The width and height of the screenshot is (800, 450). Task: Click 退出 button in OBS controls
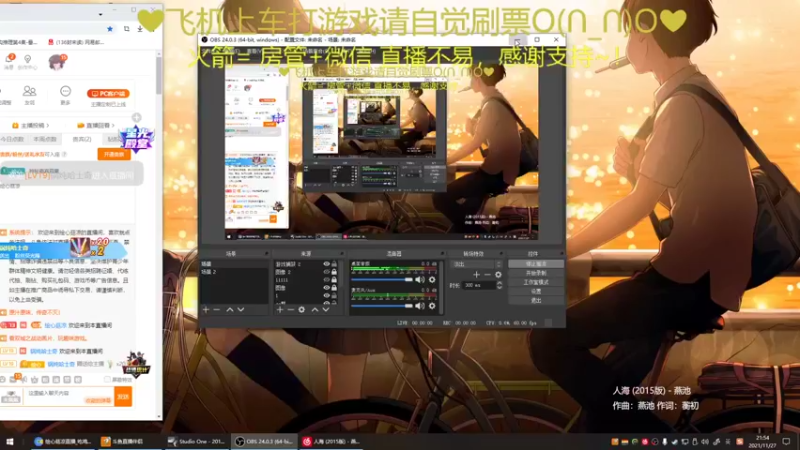click(x=536, y=301)
